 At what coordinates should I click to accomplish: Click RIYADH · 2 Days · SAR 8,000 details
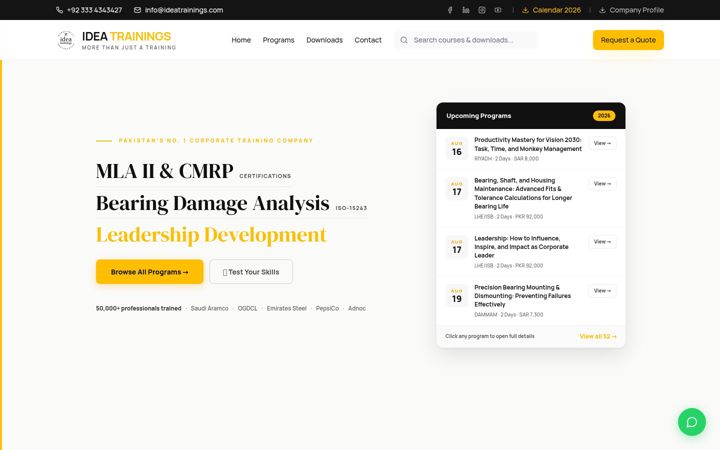pyautogui.click(x=506, y=159)
